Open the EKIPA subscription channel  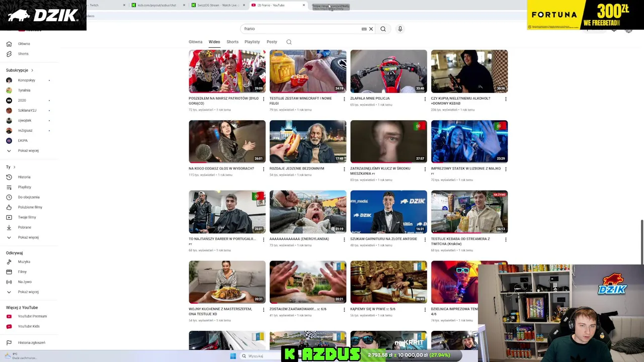click(23, 140)
